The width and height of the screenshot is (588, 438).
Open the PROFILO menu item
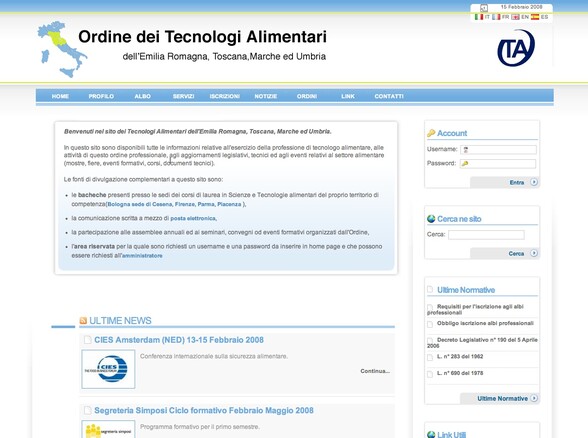[101, 96]
